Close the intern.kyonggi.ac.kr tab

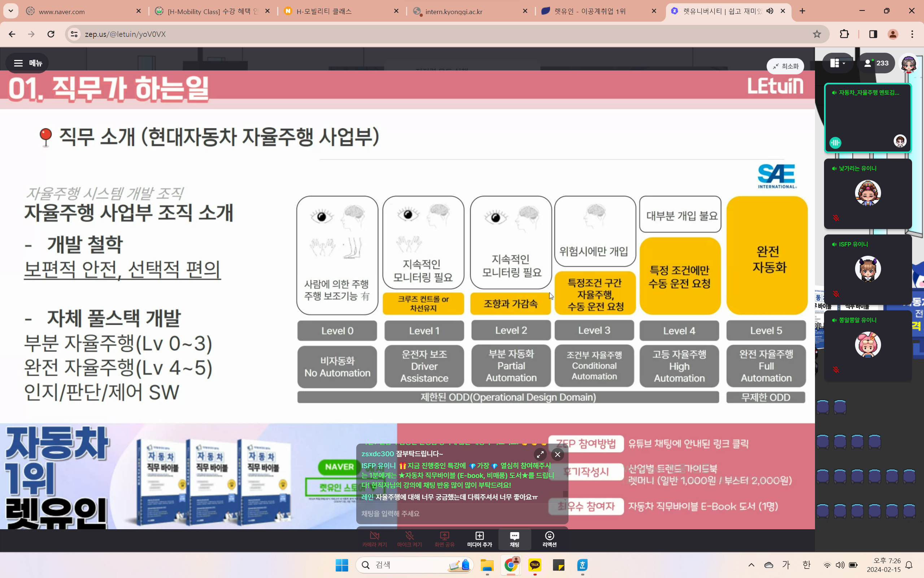(525, 11)
